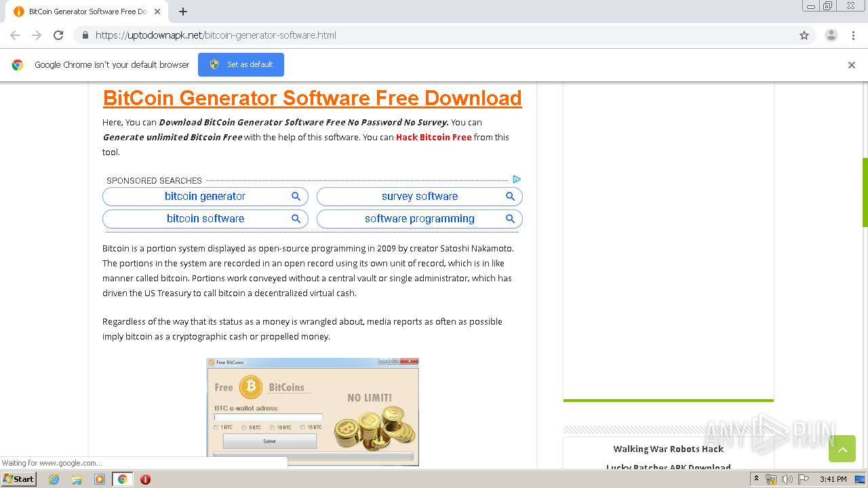Viewport: 868px width, 488px height.
Task: Go back using browser back arrow
Action: pyautogui.click(x=15, y=35)
